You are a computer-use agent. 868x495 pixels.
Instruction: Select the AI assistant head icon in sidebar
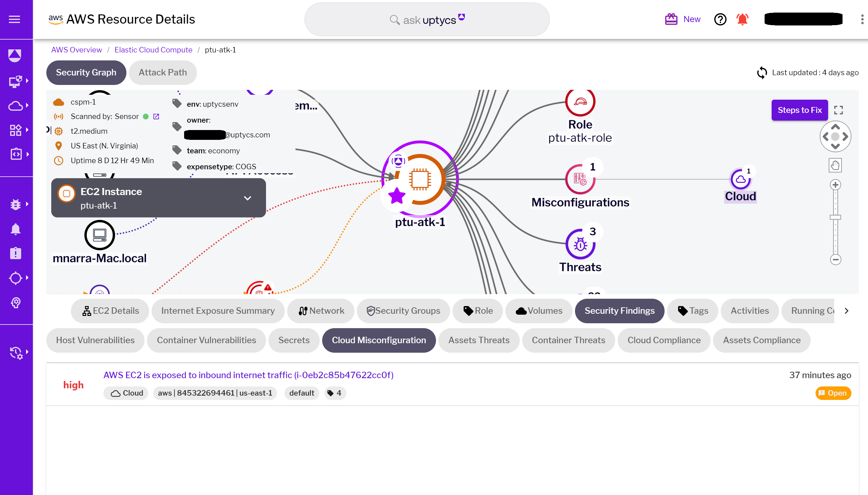(x=16, y=303)
